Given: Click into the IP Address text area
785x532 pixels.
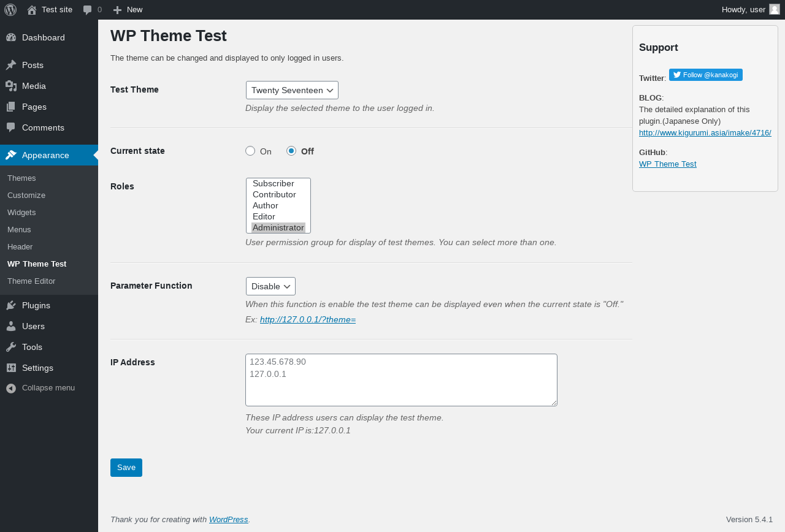Looking at the screenshot, I should pyautogui.click(x=401, y=380).
